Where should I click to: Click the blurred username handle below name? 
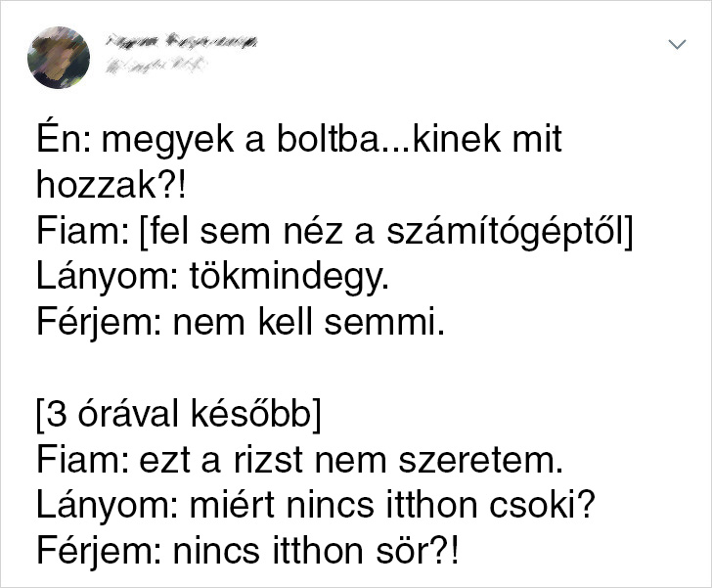point(156,66)
